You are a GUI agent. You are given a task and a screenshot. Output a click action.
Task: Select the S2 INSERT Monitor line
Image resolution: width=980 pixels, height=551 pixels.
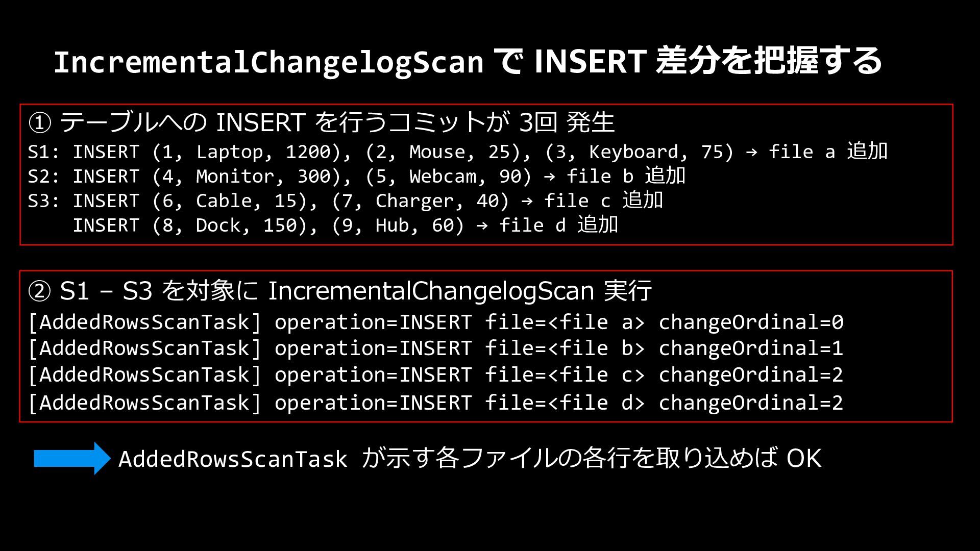click(x=357, y=176)
